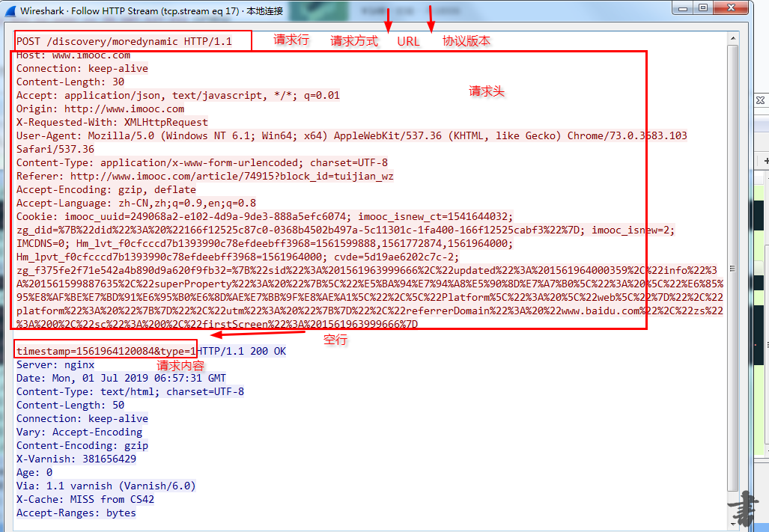Click the Wireshark shark fin title icon
This screenshot has width=769, height=532.
10,10
